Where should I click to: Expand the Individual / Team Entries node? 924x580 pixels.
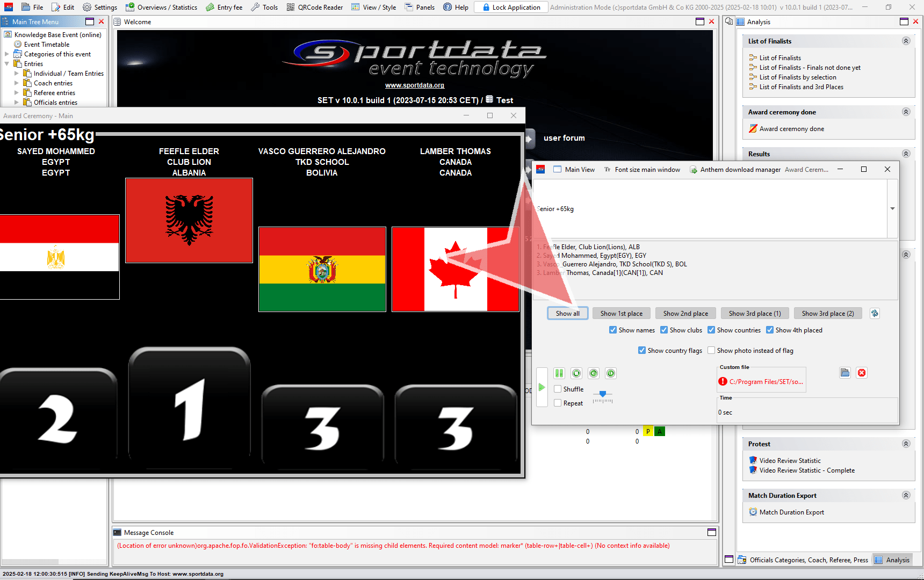16,74
